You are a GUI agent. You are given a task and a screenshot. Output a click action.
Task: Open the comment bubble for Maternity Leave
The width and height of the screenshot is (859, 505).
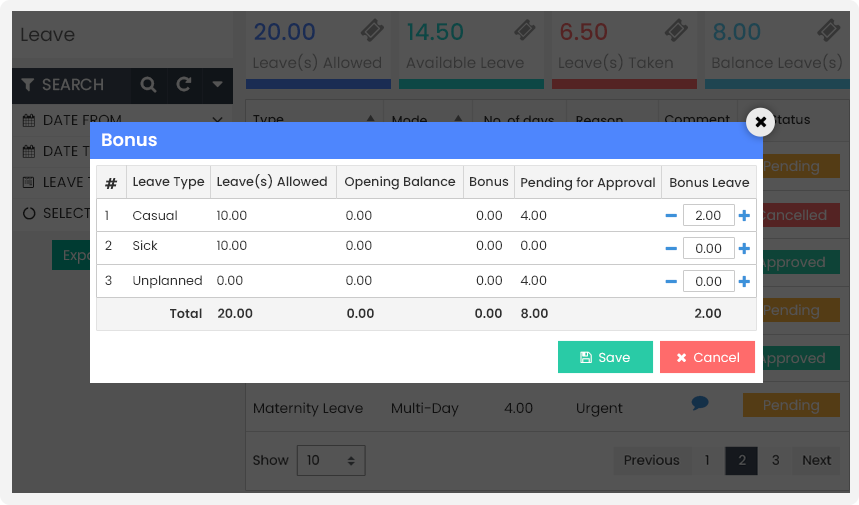point(700,404)
